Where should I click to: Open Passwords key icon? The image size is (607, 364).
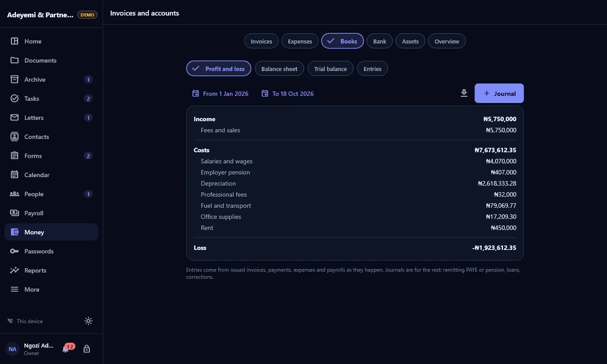point(15,251)
